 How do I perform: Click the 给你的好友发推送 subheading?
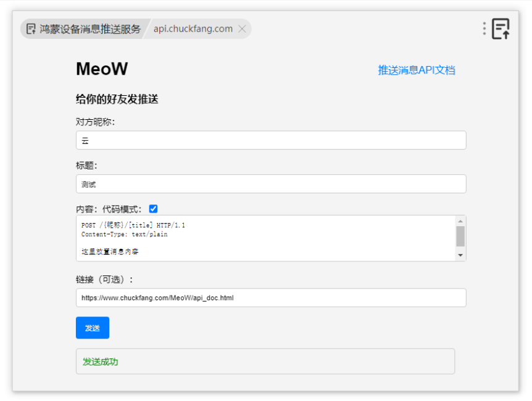coord(117,99)
